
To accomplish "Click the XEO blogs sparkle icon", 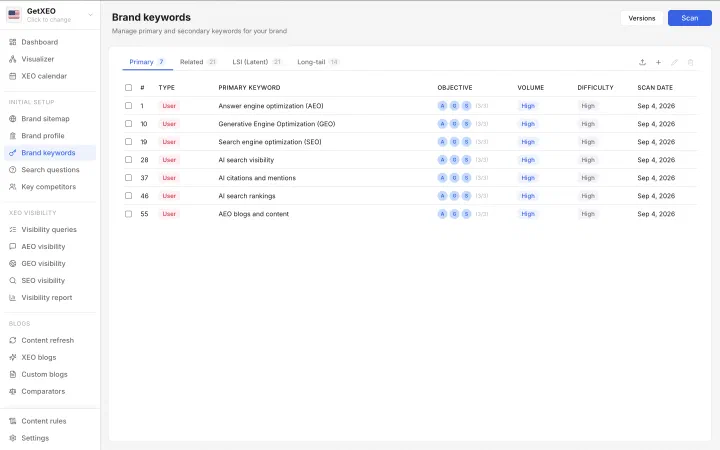I will (x=13, y=357).
